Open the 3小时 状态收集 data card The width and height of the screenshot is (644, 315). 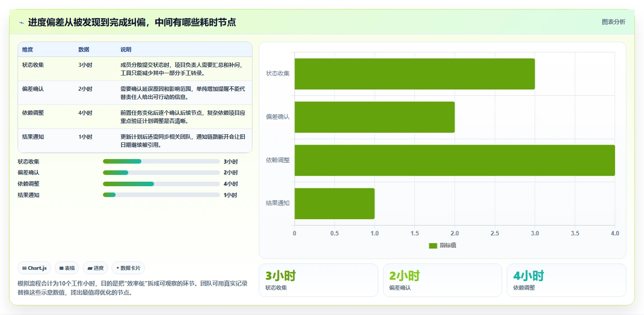pyautogui.click(x=318, y=280)
